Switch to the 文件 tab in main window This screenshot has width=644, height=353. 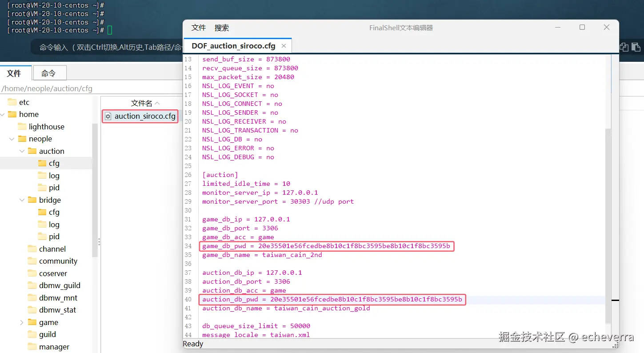(16, 73)
